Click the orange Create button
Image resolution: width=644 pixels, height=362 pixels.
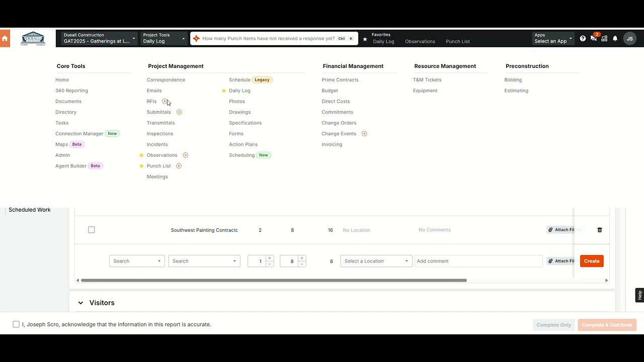[x=592, y=261]
